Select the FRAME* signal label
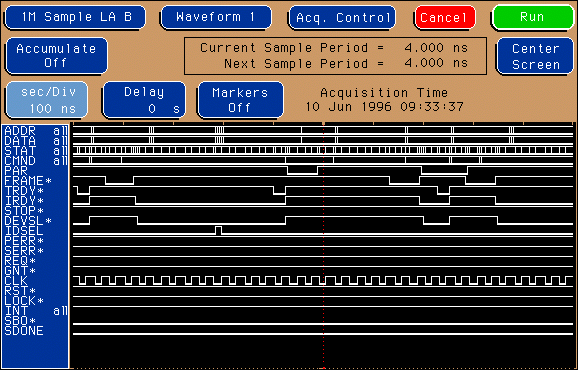This screenshot has height=370, width=578. coord(28,181)
